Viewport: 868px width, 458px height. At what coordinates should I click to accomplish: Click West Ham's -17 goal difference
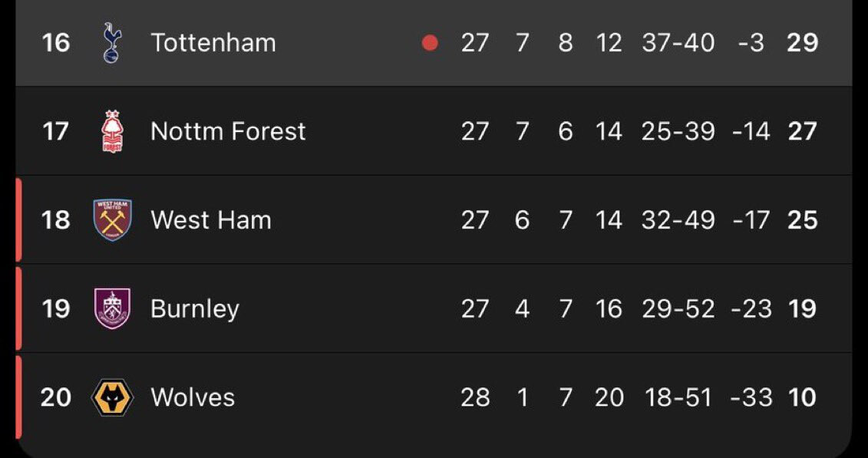click(751, 220)
